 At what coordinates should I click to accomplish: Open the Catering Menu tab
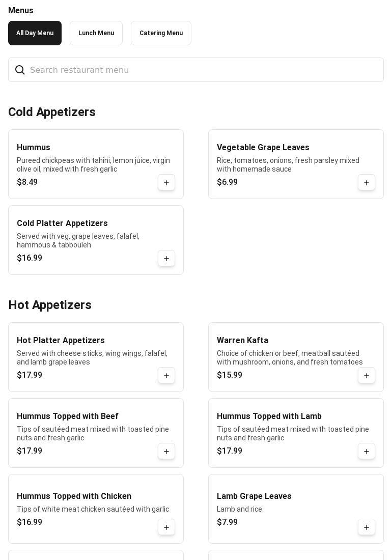click(x=161, y=33)
